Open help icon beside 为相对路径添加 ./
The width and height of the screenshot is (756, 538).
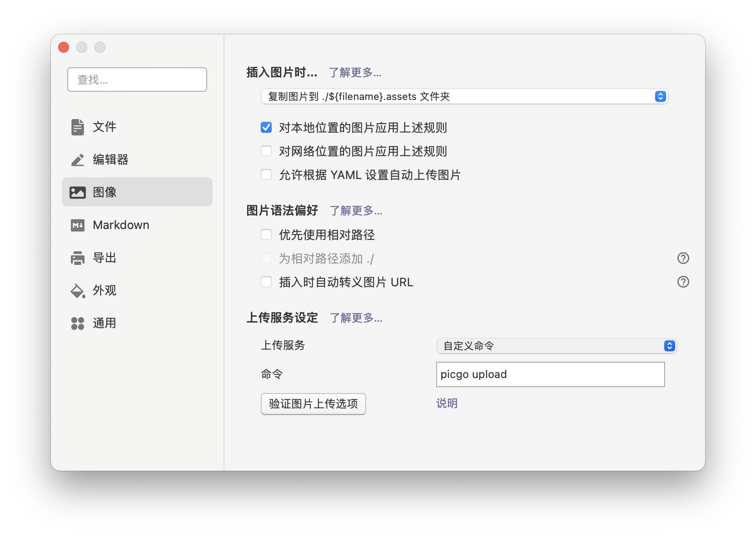click(x=683, y=258)
